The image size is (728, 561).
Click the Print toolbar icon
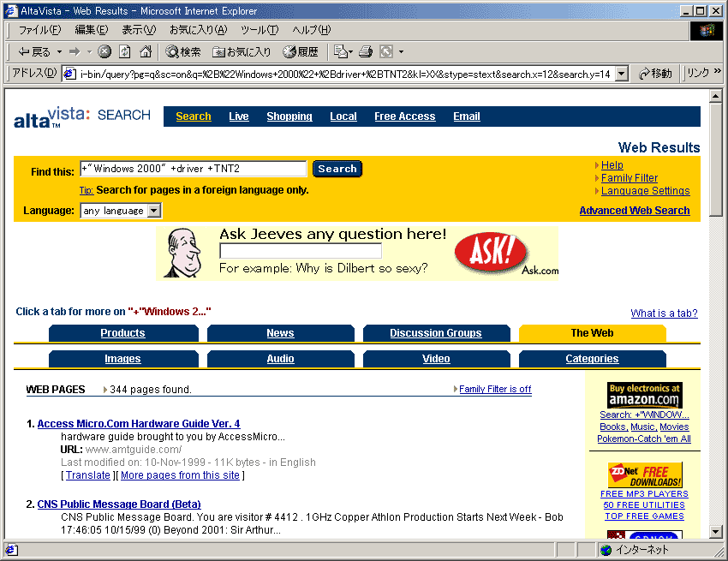click(x=366, y=51)
